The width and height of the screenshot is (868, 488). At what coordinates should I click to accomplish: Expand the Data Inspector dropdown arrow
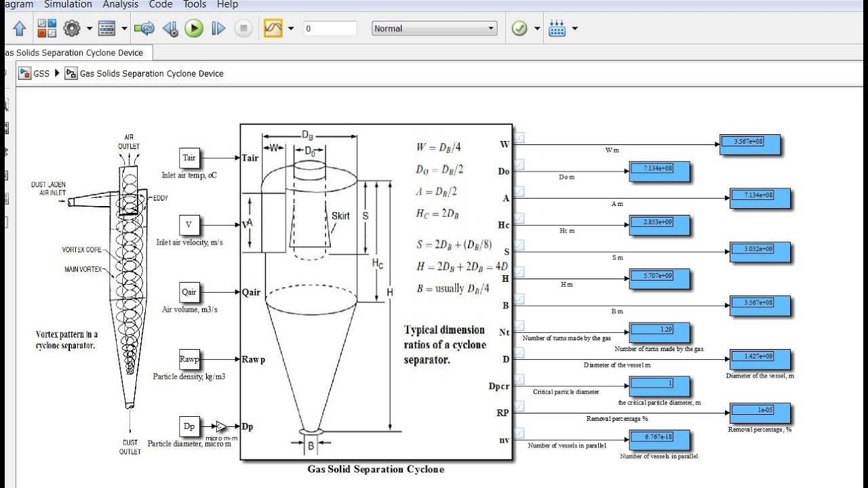[291, 28]
